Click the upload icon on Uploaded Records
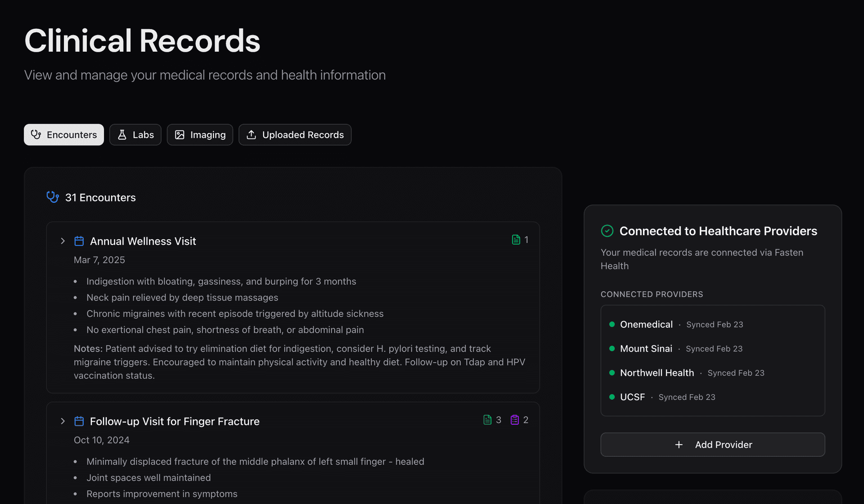864x504 pixels. 252,134
